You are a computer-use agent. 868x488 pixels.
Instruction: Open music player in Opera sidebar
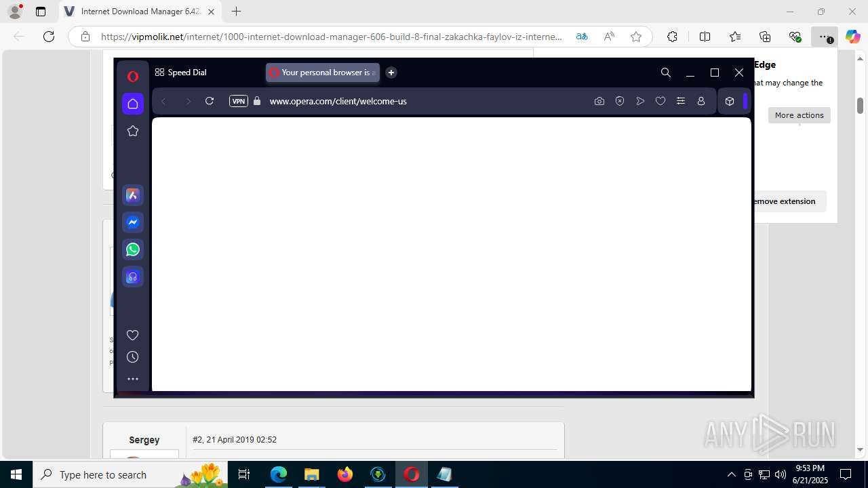[133, 277]
